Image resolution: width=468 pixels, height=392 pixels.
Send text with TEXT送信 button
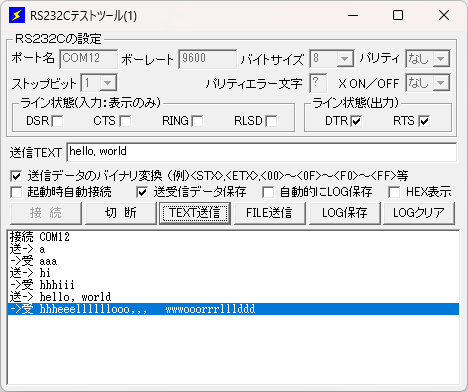click(195, 213)
